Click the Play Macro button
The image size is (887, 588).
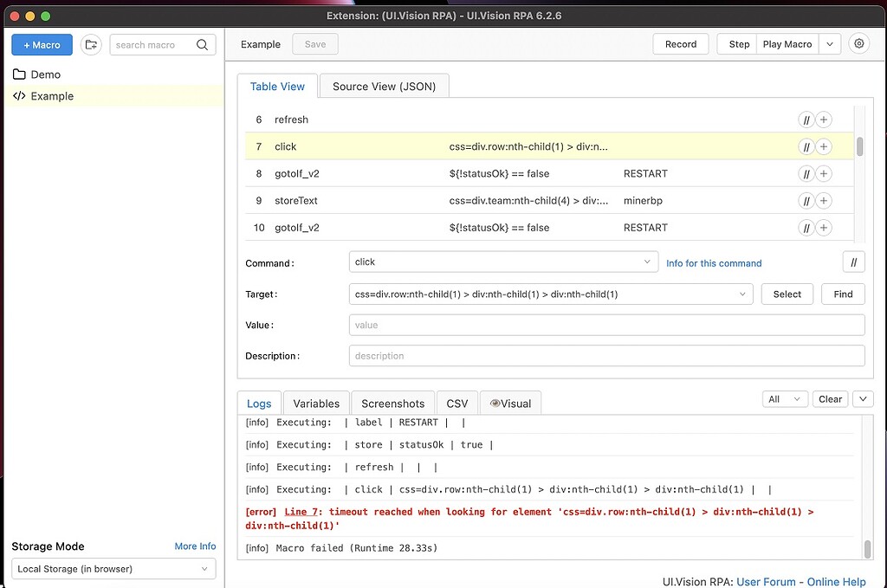787,43
